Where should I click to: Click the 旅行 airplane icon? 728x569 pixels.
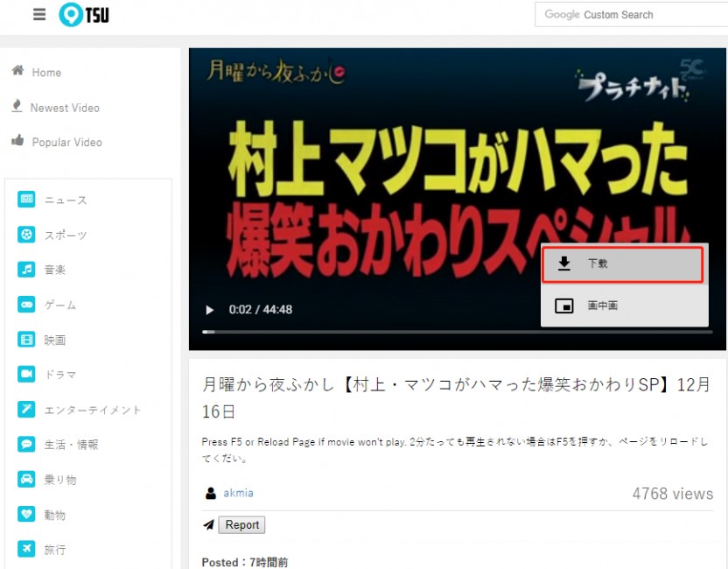pos(26,549)
